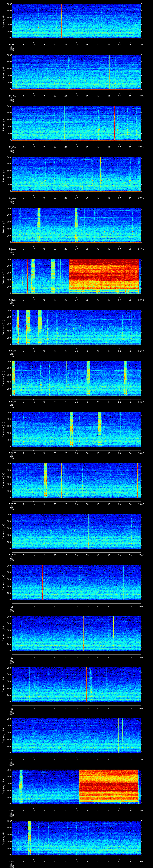Click the red vertical spike in the 3:16:00 spectrogram
153x868 pixels.
[x=62, y=21]
